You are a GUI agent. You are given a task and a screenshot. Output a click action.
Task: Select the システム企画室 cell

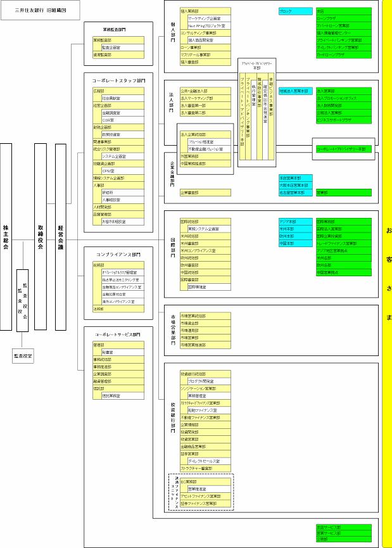pos(123,156)
